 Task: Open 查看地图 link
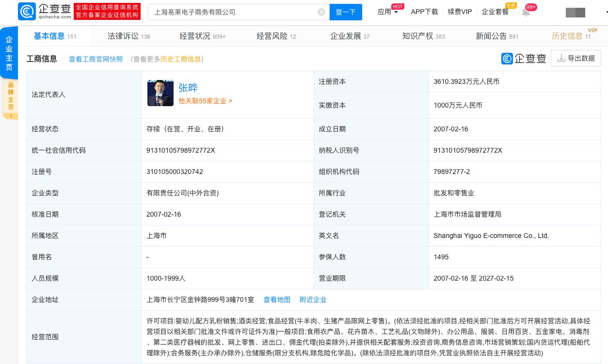[277, 300]
